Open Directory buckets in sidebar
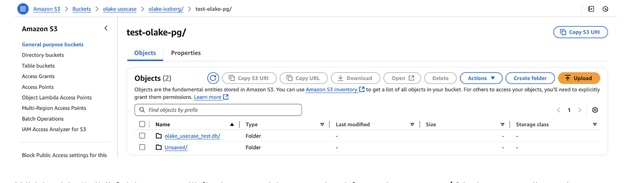The image size is (644, 183). (x=43, y=55)
